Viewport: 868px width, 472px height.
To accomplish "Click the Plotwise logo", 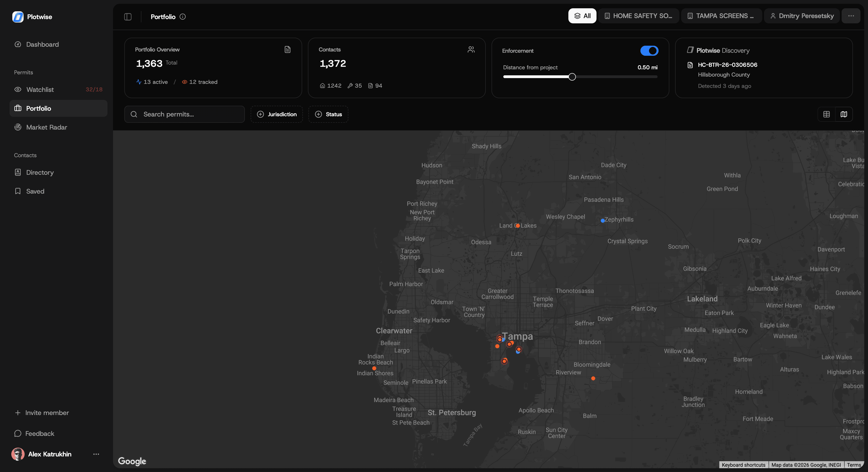I will pos(18,17).
